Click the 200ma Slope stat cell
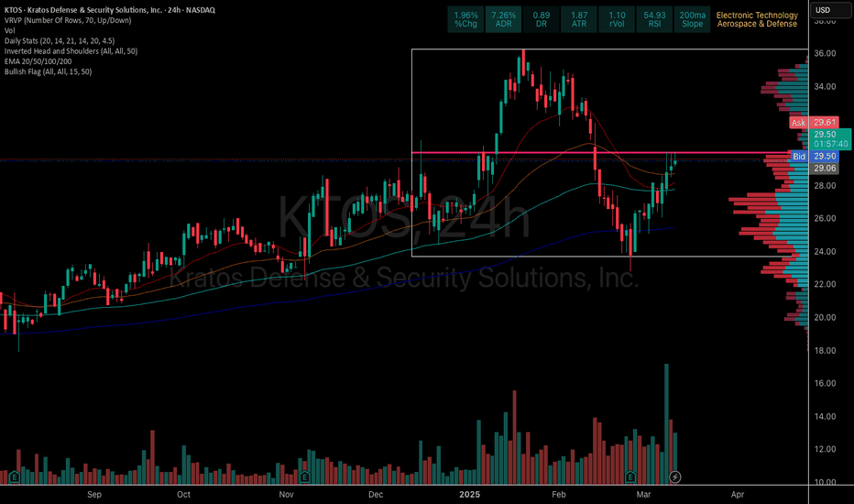The width and height of the screenshot is (854, 504). point(692,19)
